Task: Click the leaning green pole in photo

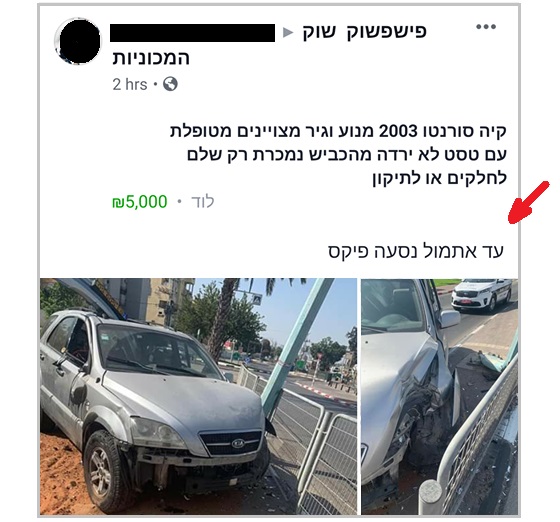Action: pyautogui.click(x=296, y=346)
